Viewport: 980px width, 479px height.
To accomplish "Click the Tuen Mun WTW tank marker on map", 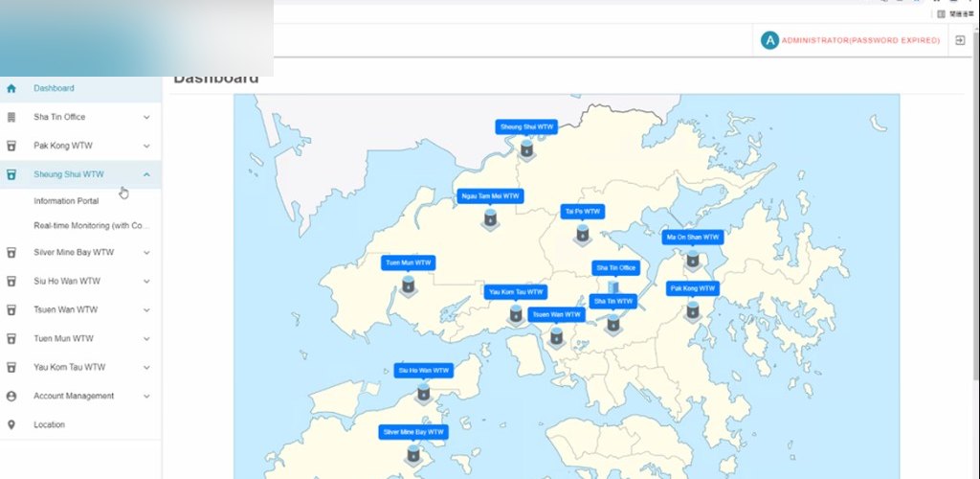I will tap(408, 285).
